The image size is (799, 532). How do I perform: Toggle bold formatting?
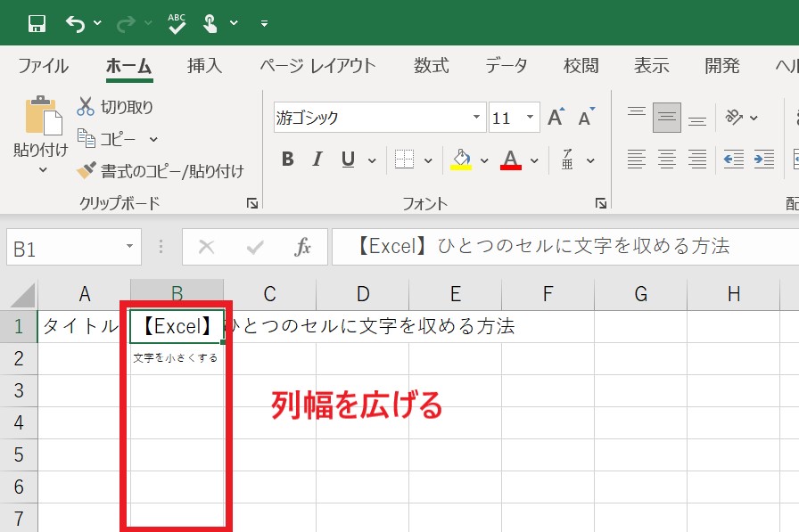(288, 160)
